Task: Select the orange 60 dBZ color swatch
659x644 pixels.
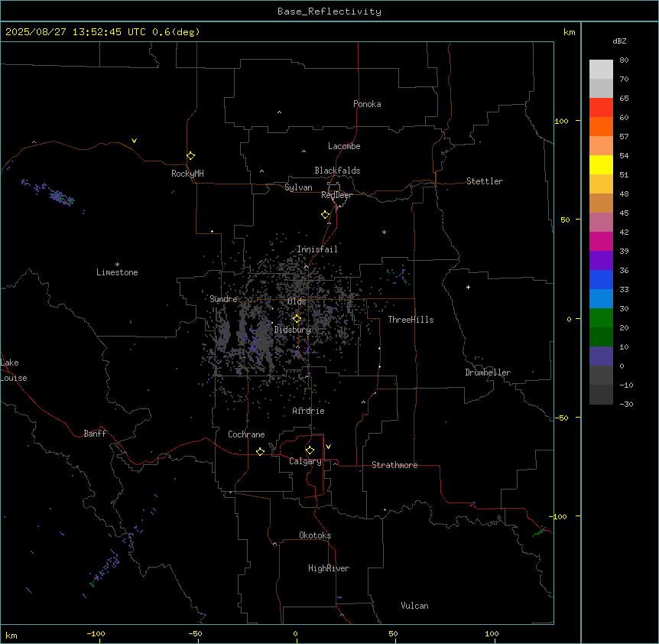Action: click(x=601, y=126)
